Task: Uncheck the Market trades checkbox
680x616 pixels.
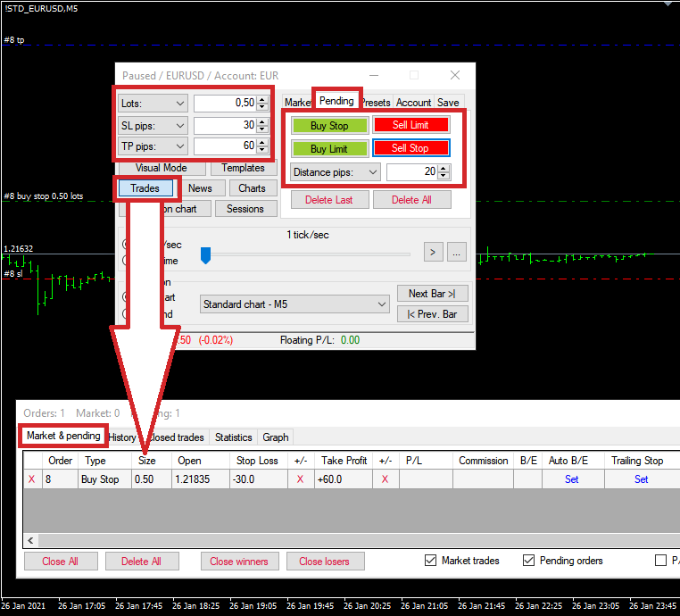Action: pyautogui.click(x=431, y=561)
